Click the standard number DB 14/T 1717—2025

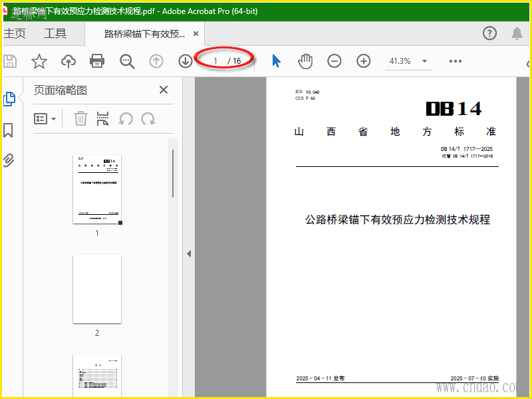click(x=467, y=149)
